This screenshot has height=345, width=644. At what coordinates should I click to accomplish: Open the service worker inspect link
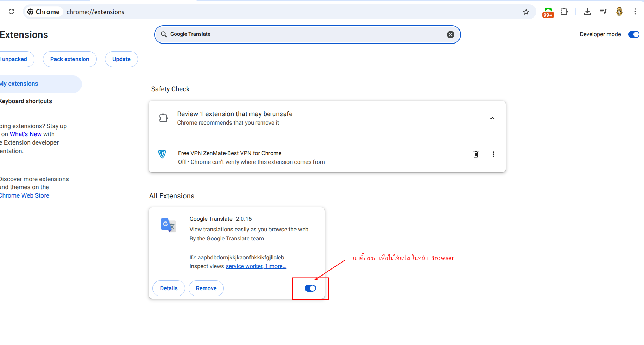244,266
